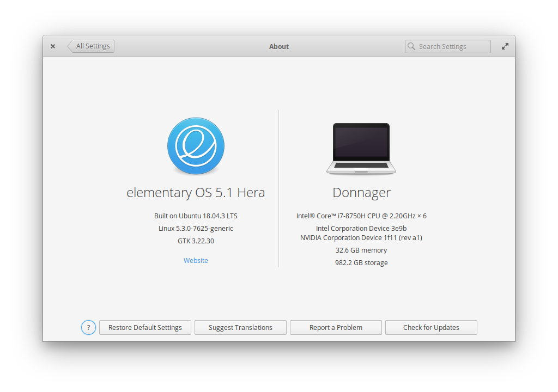
Task: Select the 'elementary OS 5.1 Hera' title
Action: coord(196,192)
